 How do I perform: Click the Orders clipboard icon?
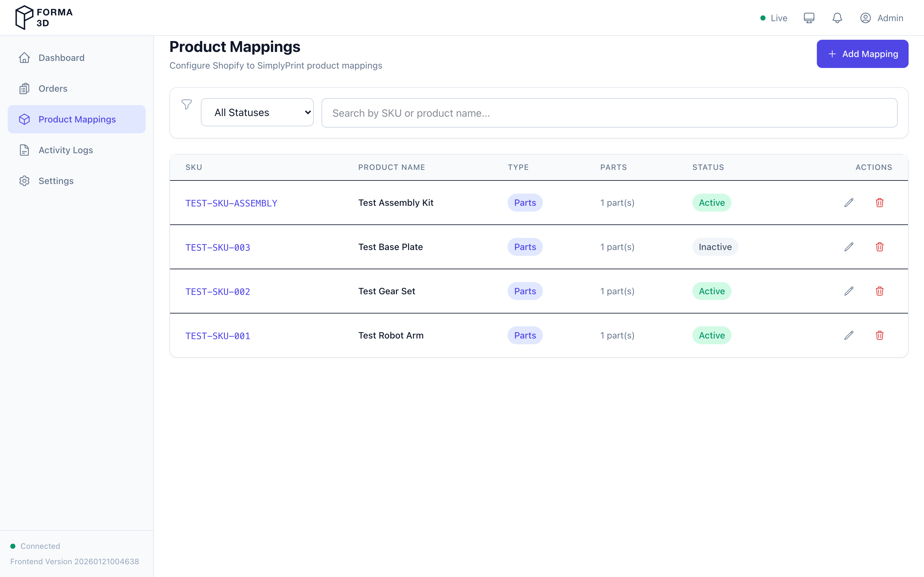point(24,88)
